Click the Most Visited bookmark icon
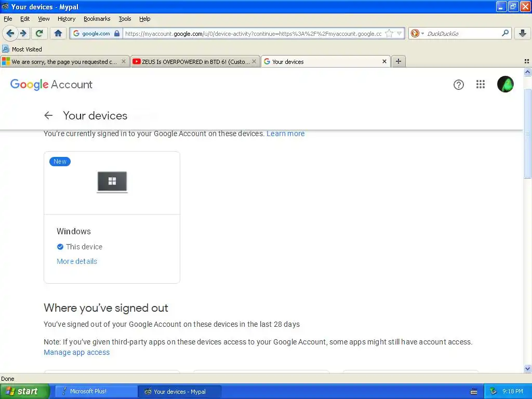Image resolution: width=532 pixels, height=399 pixels. [x=5, y=49]
